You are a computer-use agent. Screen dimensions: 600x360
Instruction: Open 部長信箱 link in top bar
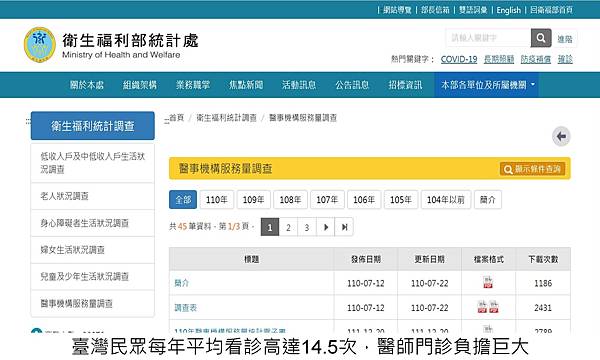pyautogui.click(x=435, y=10)
